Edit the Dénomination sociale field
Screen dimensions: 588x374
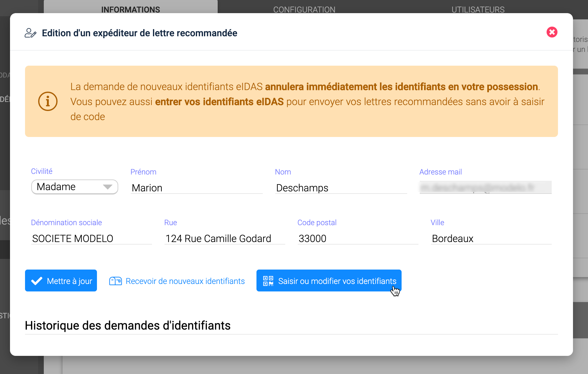[91, 239]
